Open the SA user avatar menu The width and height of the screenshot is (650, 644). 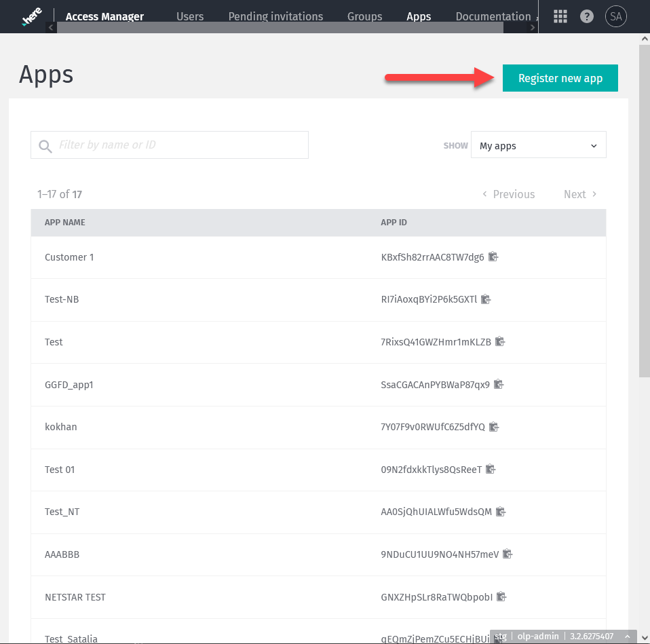pos(615,16)
